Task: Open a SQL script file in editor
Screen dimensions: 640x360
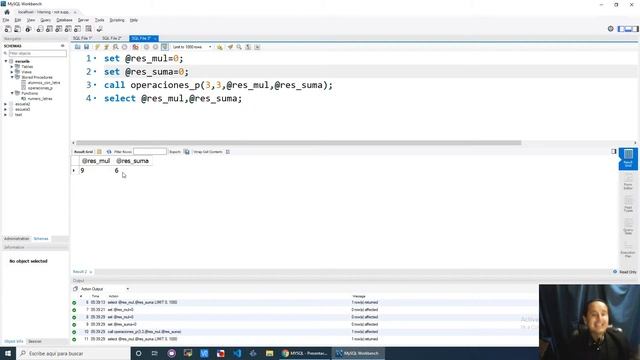Action: click(78, 47)
